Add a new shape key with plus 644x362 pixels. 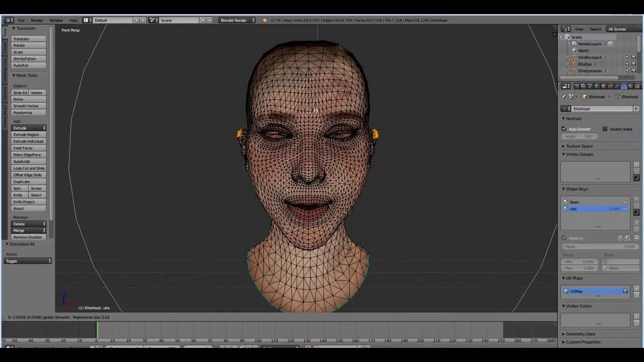[x=636, y=199]
